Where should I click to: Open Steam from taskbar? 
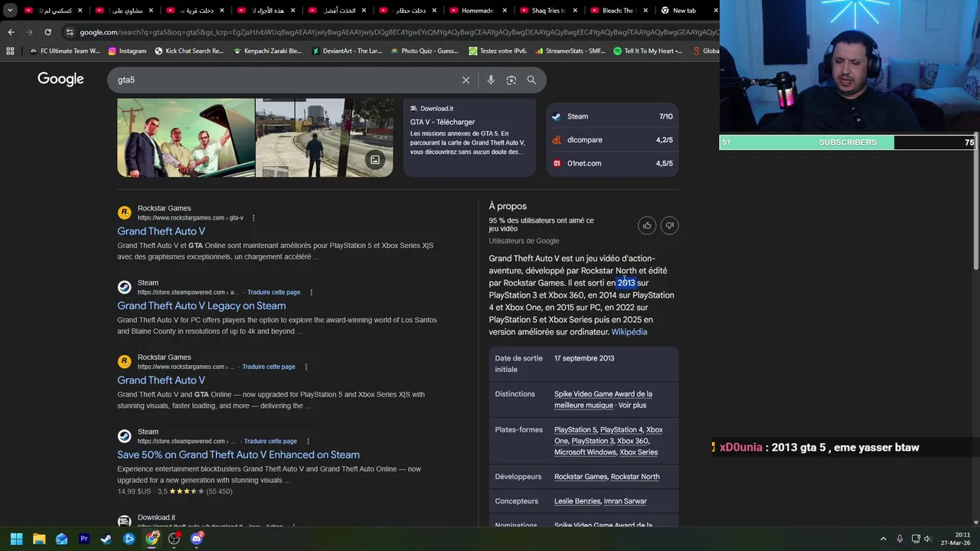(106, 539)
